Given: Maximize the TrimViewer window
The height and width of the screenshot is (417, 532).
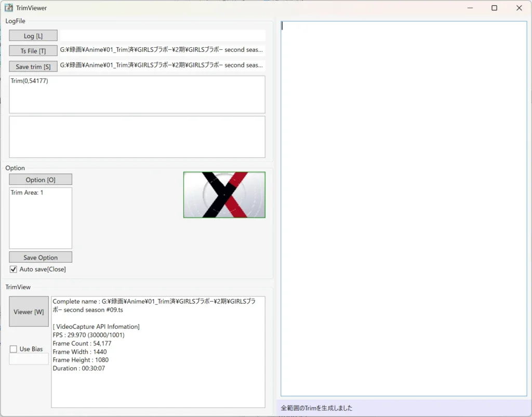Looking at the screenshot, I should 494,8.
